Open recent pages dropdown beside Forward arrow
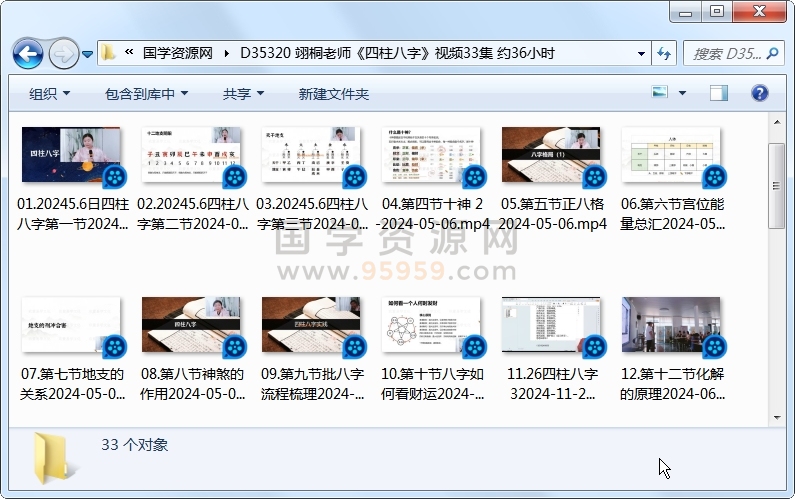Image resolution: width=795 pixels, height=499 pixels. (x=87, y=54)
